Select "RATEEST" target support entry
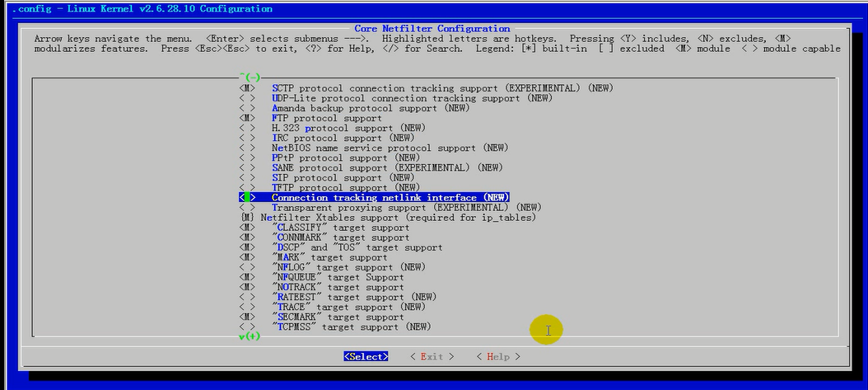Viewport: 868px width, 390px height. click(x=354, y=298)
